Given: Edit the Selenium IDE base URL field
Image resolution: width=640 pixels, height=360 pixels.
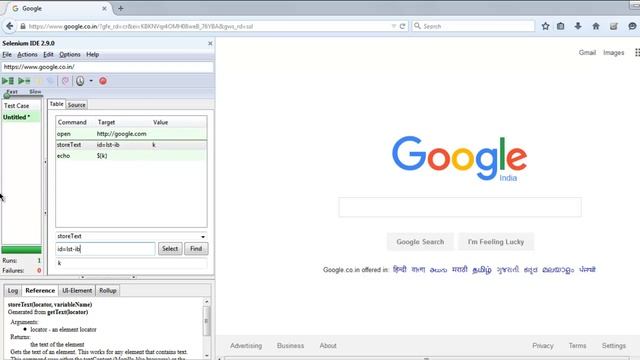Looking at the screenshot, I should point(107,67).
